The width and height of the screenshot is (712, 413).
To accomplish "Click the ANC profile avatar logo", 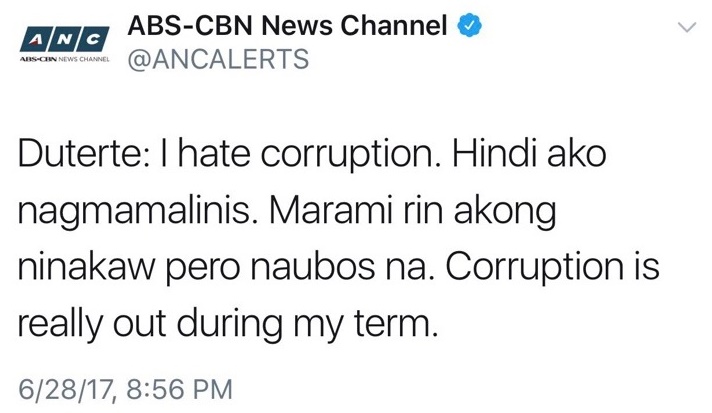I will (63, 38).
